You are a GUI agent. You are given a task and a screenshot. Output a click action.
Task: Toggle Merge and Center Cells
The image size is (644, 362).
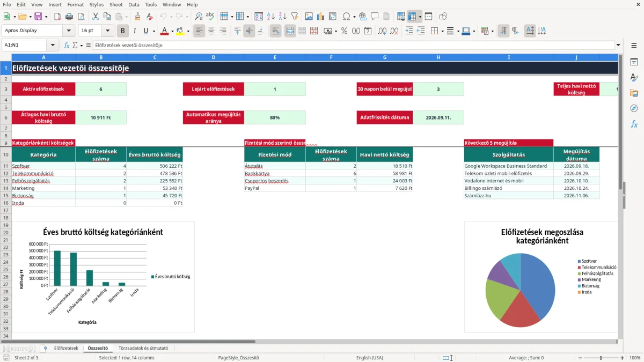click(x=290, y=31)
